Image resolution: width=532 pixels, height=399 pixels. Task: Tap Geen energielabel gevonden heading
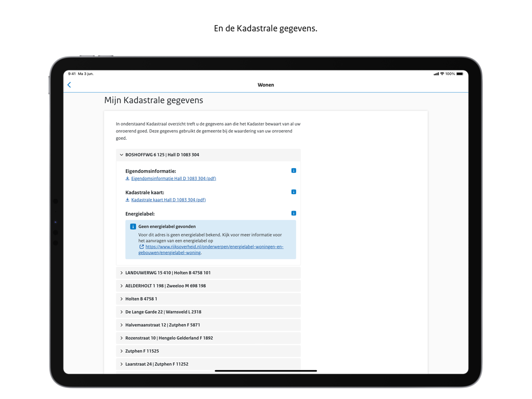167,226
